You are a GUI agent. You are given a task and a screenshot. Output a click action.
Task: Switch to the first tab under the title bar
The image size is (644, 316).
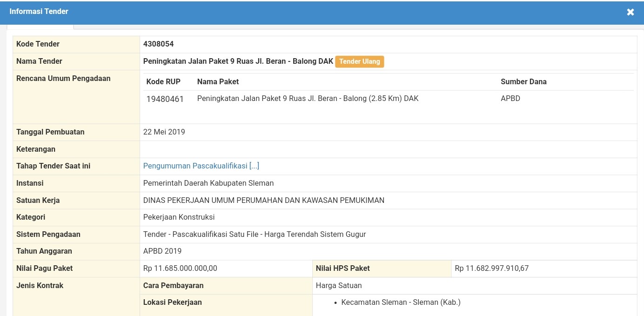pyautogui.click(x=40, y=28)
